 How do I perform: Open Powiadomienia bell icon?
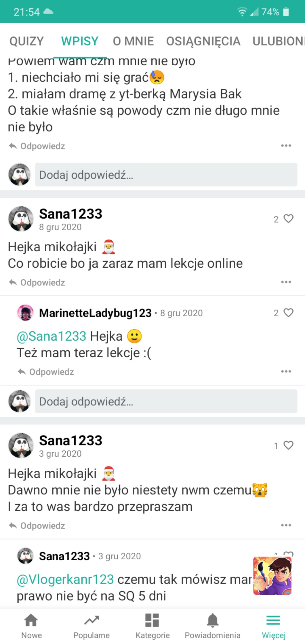pyautogui.click(x=213, y=621)
